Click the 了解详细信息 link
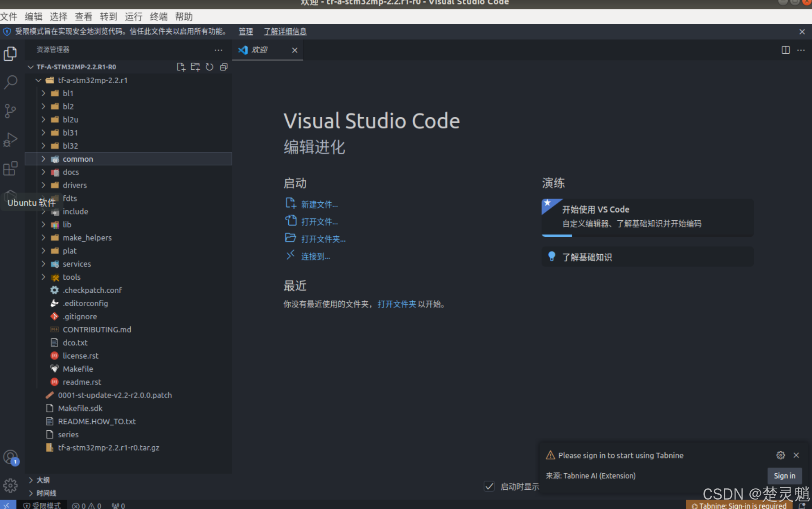 point(285,32)
